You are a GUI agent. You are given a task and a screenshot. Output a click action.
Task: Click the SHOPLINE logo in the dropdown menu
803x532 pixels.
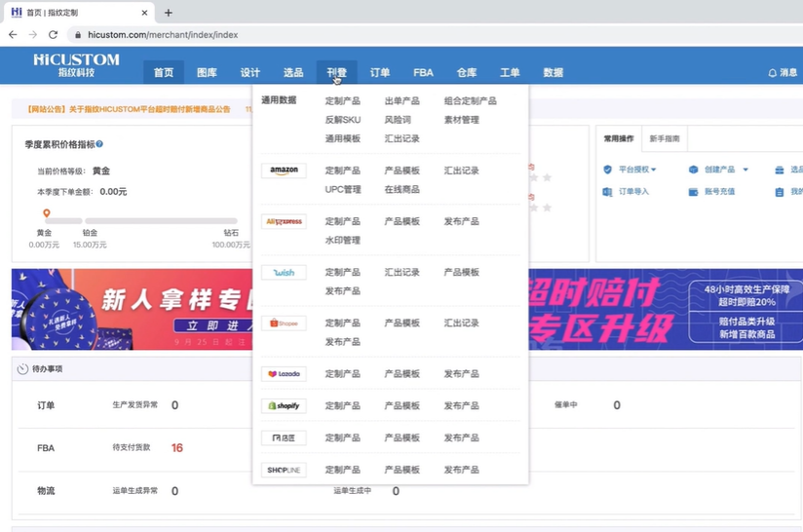284,470
